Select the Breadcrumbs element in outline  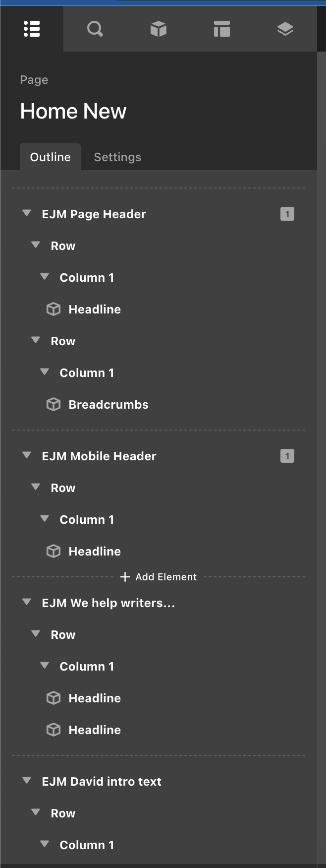pyautogui.click(x=109, y=405)
